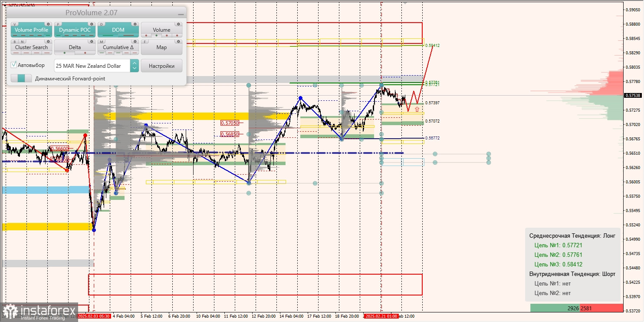The width and height of the screenshot is (644, 322).
Task: Open Dynamic POC gear settings
Action: click(x=92, y=24)
